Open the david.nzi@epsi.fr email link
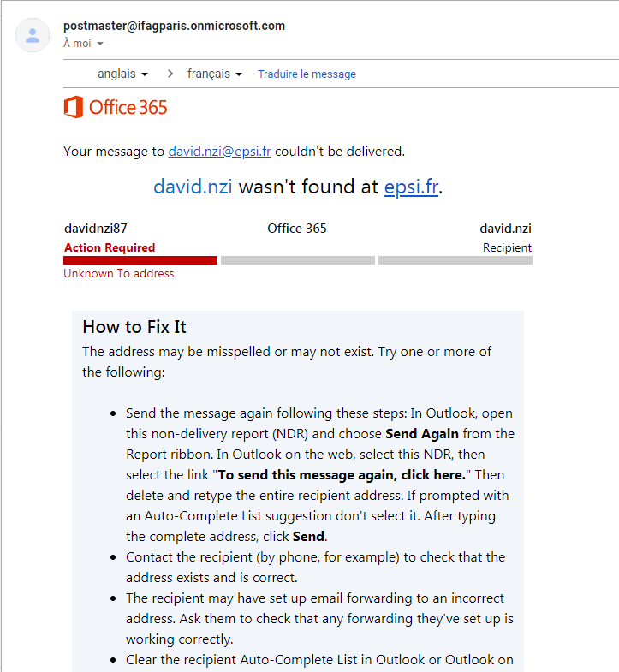 pyautogui.click(x=219, y=152)
